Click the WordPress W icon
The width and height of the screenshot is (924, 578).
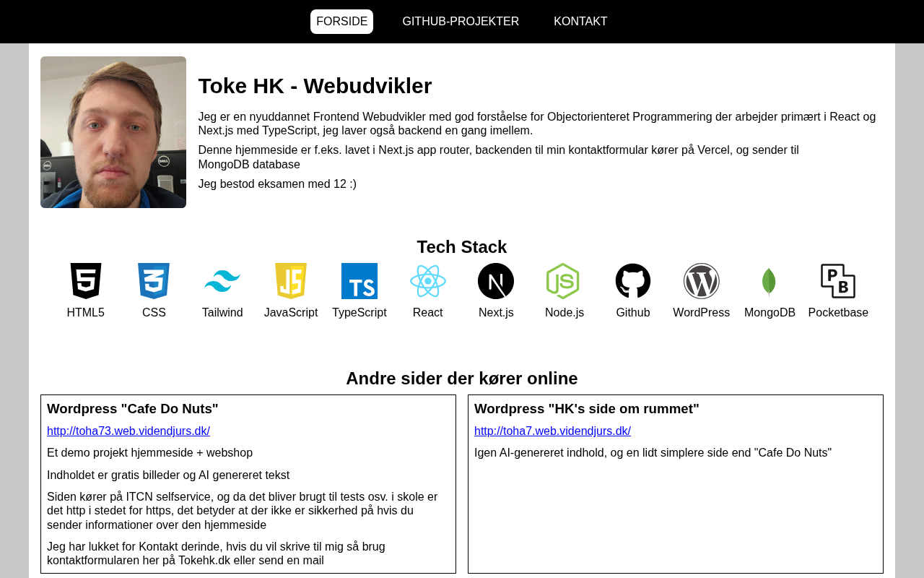[x=702, y=281]
